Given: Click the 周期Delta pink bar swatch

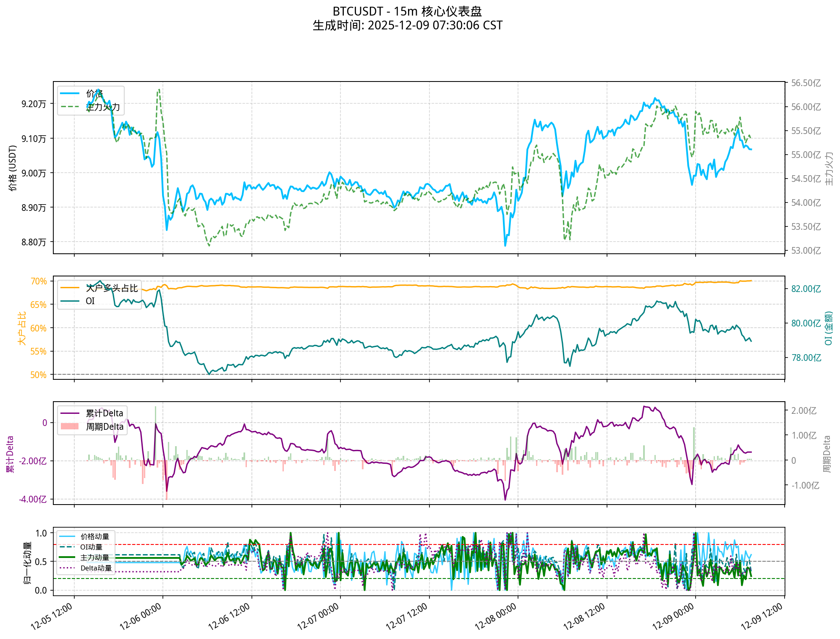Looking at the screenshot, I should click(70, 426).
